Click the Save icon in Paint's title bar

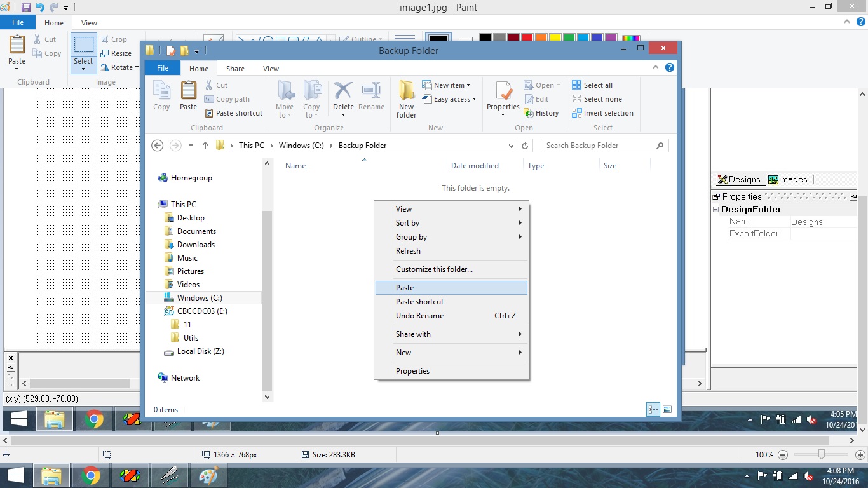(26, 8)
